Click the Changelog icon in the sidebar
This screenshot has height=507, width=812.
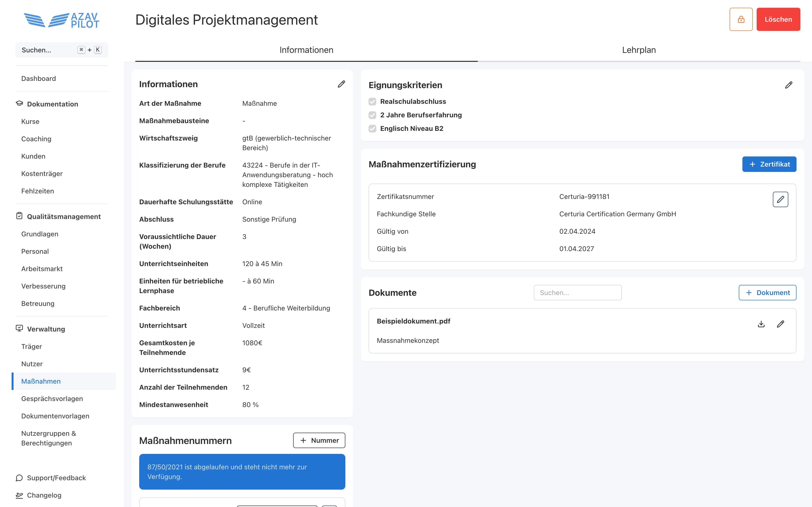[x=19, y=495]
